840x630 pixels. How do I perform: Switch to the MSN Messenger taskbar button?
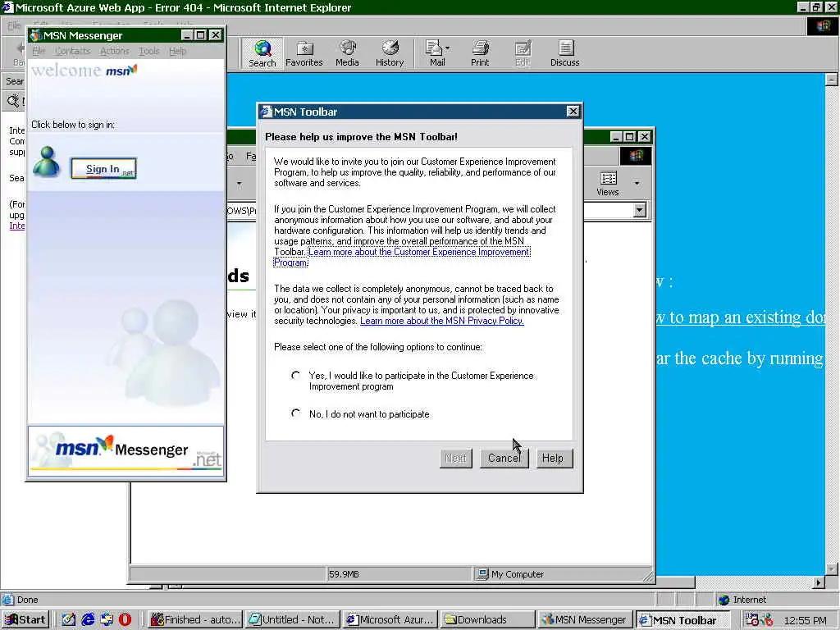click(585, 620)
